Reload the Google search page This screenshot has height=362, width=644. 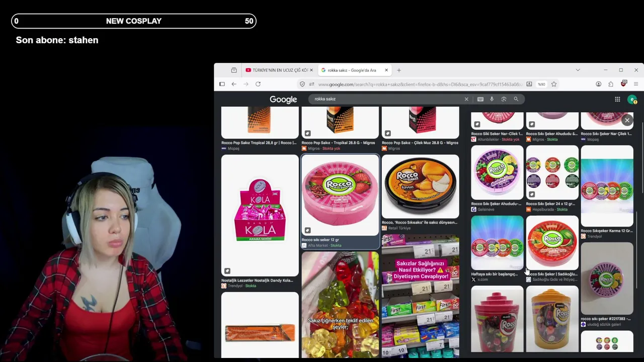tap(258, 84)
